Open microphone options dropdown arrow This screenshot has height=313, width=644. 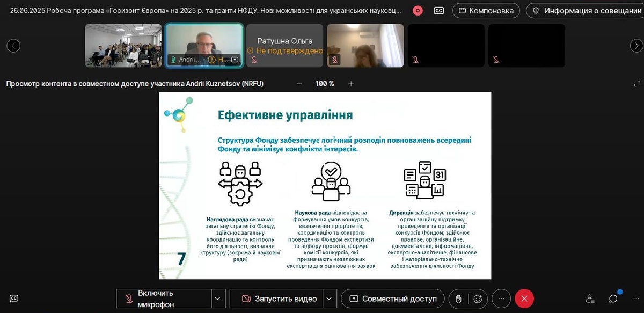[x=218, y=299]
